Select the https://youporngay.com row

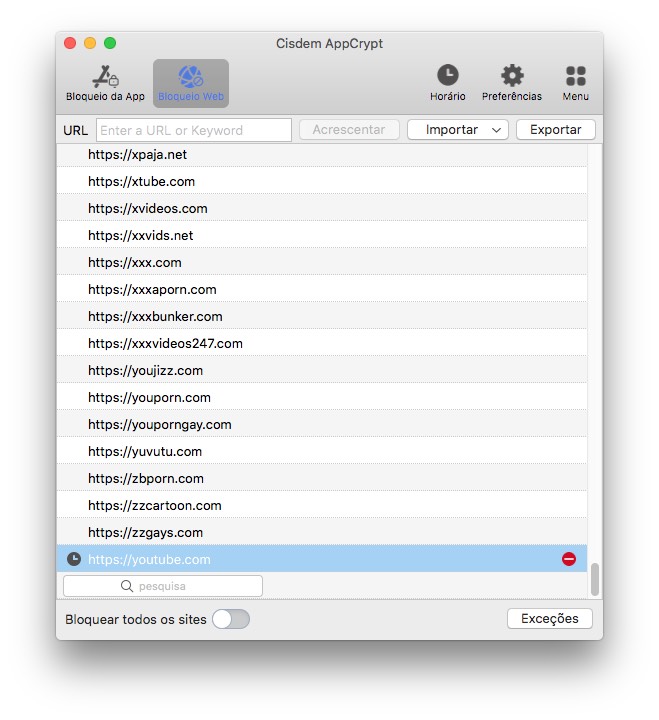point(321,425)
